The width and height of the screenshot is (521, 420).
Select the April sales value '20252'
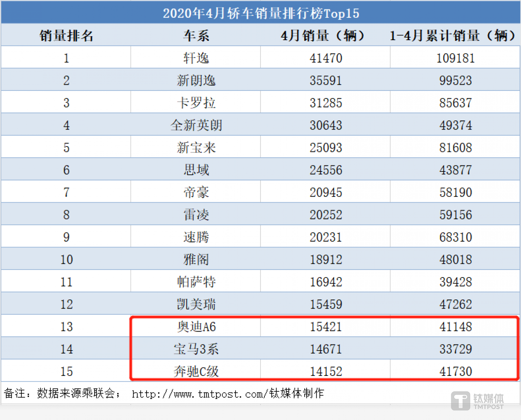point(326,215)
